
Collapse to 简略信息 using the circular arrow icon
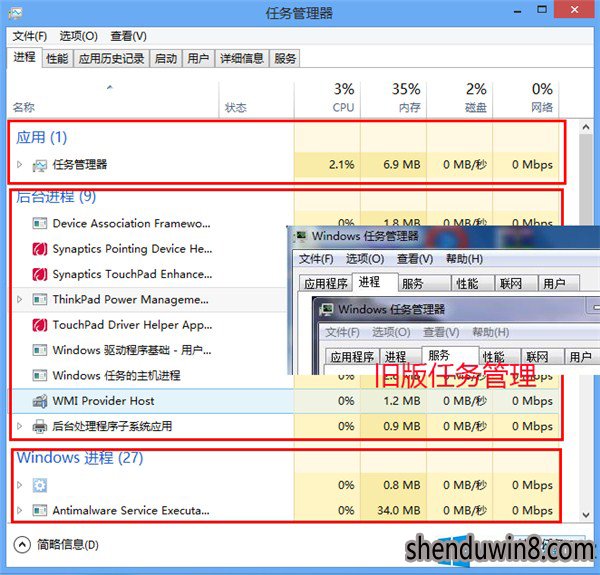[22, 544]
